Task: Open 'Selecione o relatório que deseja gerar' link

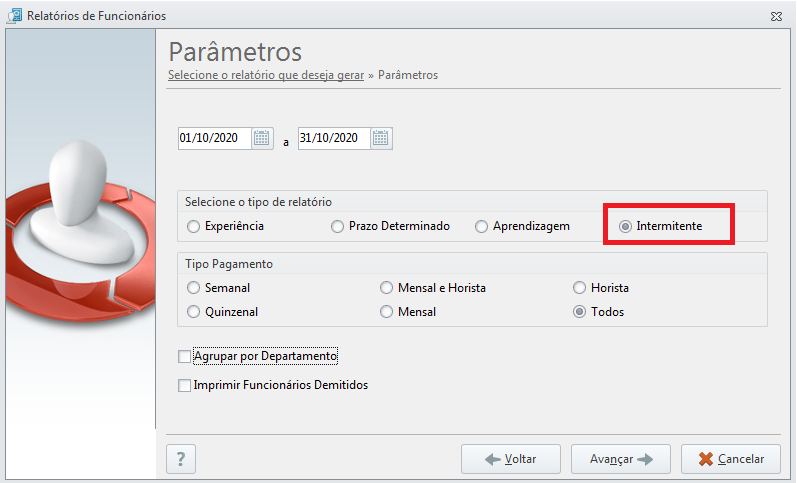Action: click(266, 75)
